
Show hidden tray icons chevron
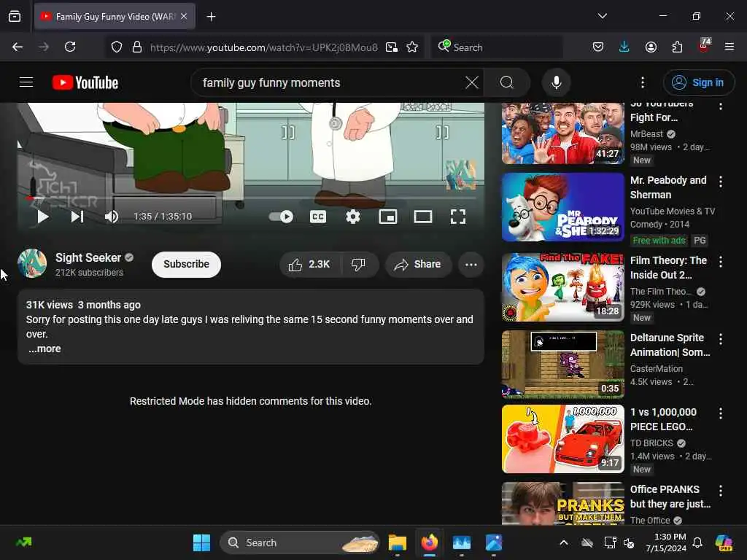[564, 542]
